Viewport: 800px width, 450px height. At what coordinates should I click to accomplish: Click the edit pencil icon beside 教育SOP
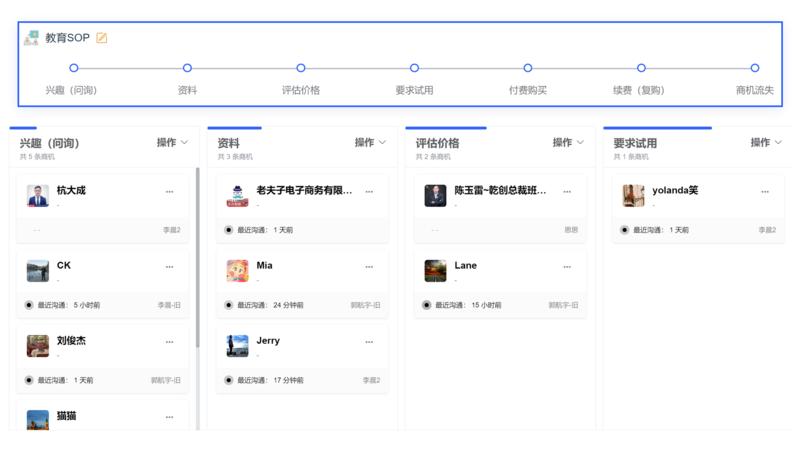click(102, 38)
